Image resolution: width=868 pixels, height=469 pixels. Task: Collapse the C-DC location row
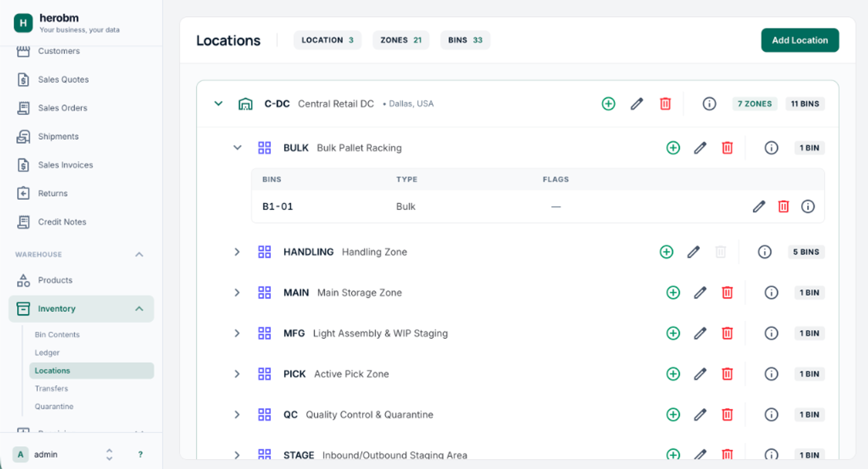(218, 104)
